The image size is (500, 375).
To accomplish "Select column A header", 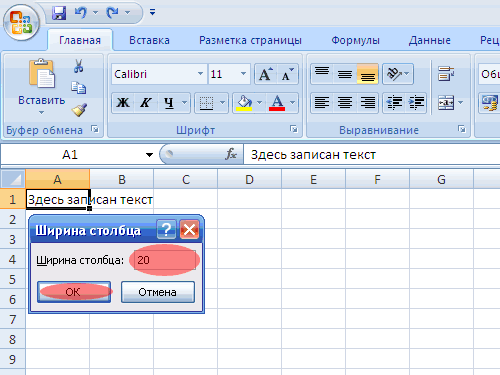I will [x=57, y=180].
